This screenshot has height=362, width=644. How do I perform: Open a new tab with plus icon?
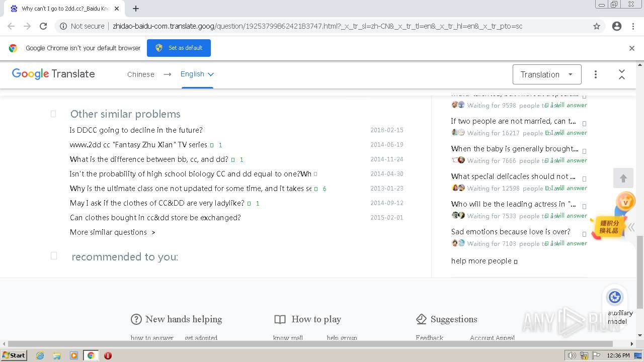click(x=136, y=9)
